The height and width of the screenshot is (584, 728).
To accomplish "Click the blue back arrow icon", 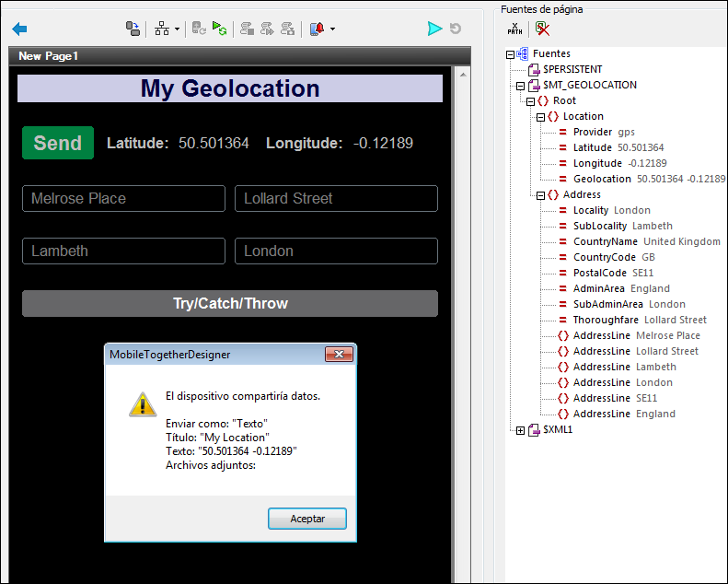I will point(19,29).
